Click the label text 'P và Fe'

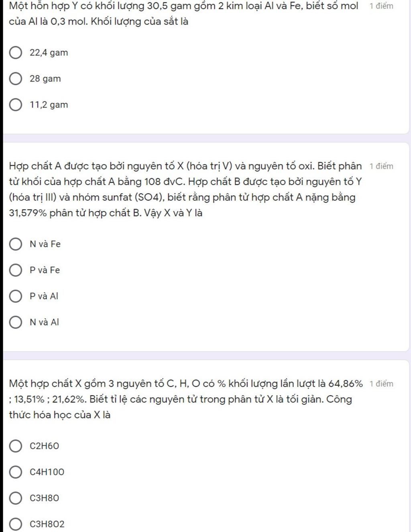tap(45, 270)
